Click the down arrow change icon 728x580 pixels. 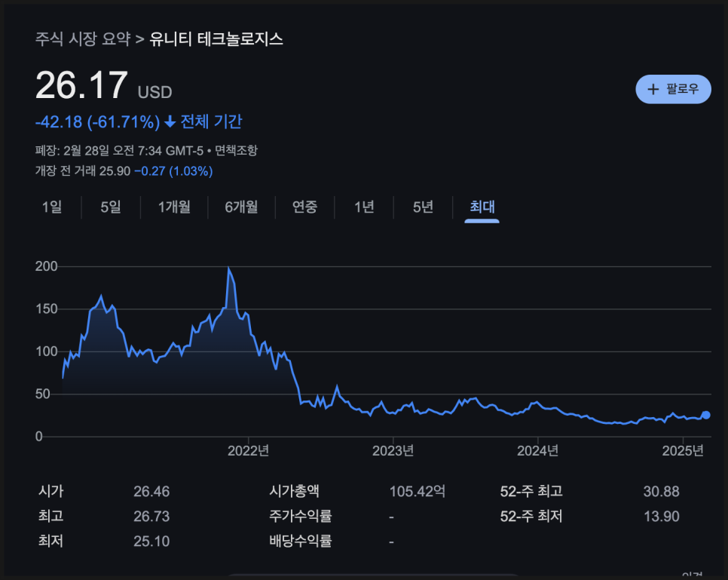tap(170, 122)
